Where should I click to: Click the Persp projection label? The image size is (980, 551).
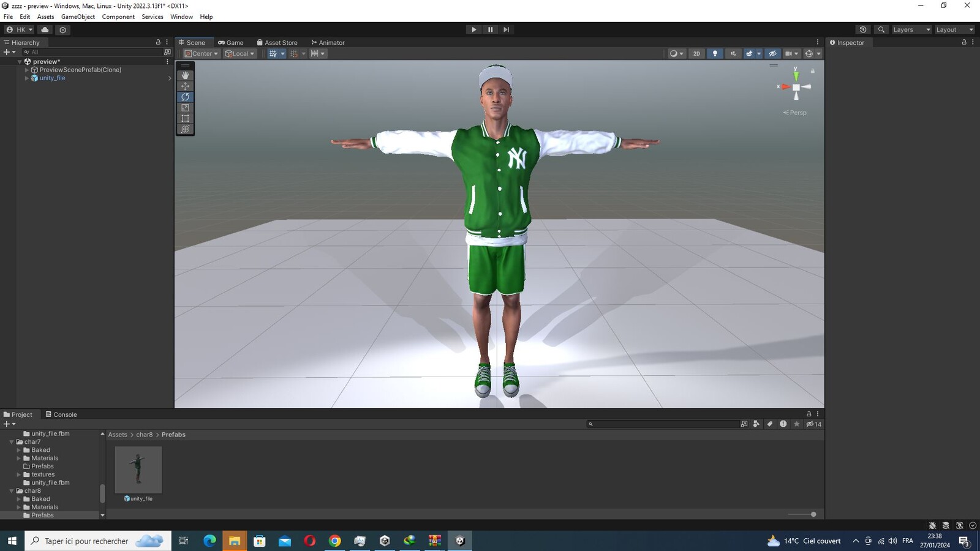tap(795, 113)
